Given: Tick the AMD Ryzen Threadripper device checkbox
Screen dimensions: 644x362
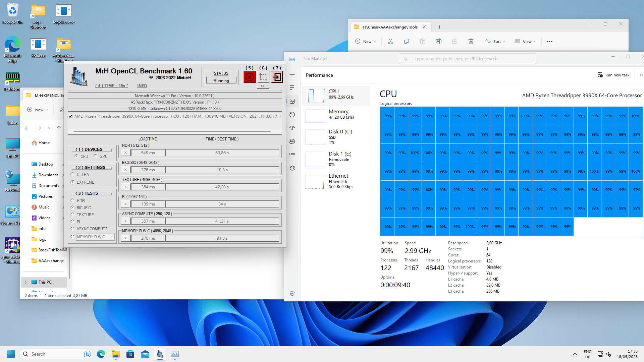Looking at the screenshot, I should pyautogui.click(x=70, y=116).
